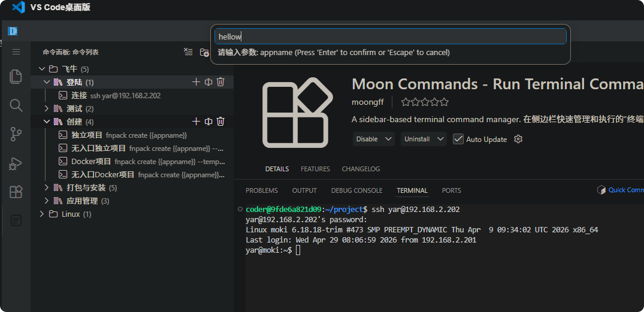The height and width of the screenshot is (312, 644).
Task: Click the add folder icon in command panel header
Action: (x=204, y=52)
